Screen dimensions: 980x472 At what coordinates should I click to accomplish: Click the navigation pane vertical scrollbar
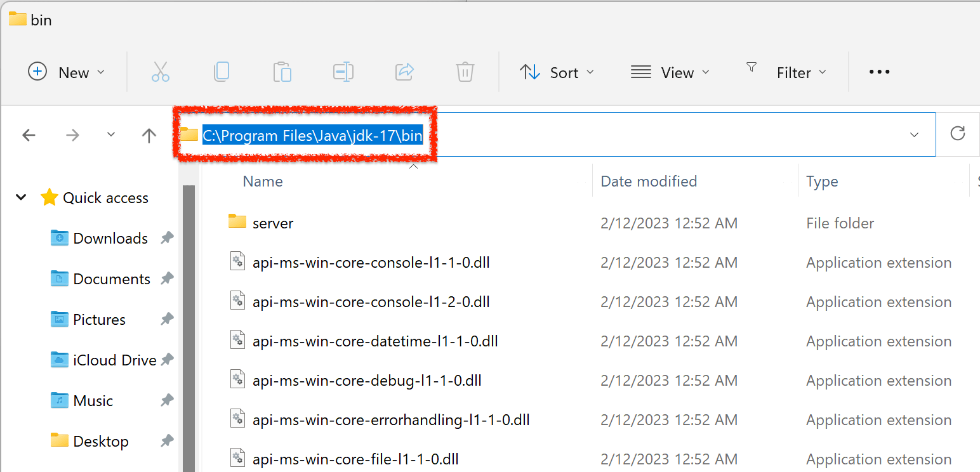pos(189,329)
